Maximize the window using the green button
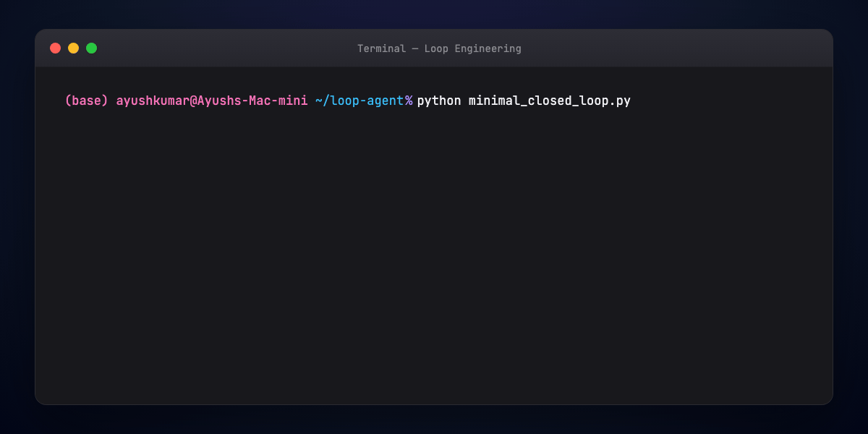 91,48
